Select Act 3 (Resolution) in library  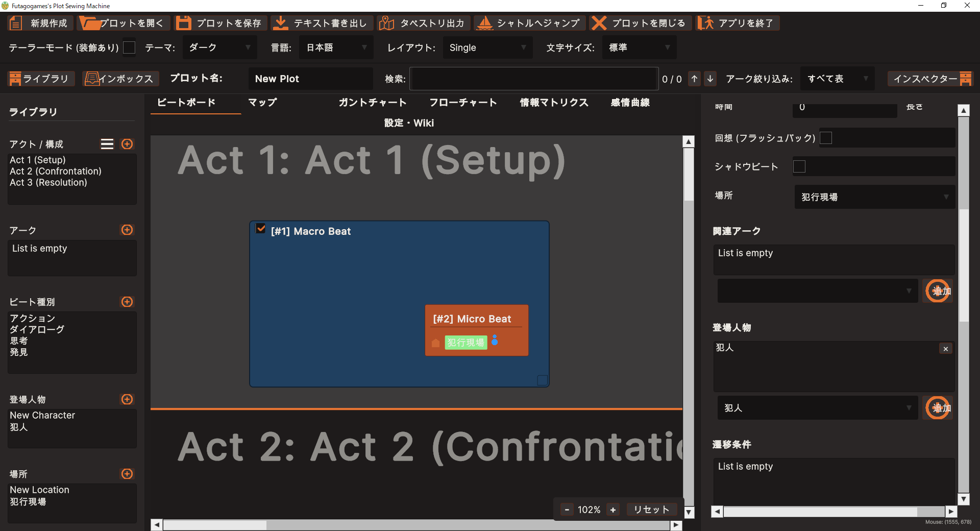48,182
